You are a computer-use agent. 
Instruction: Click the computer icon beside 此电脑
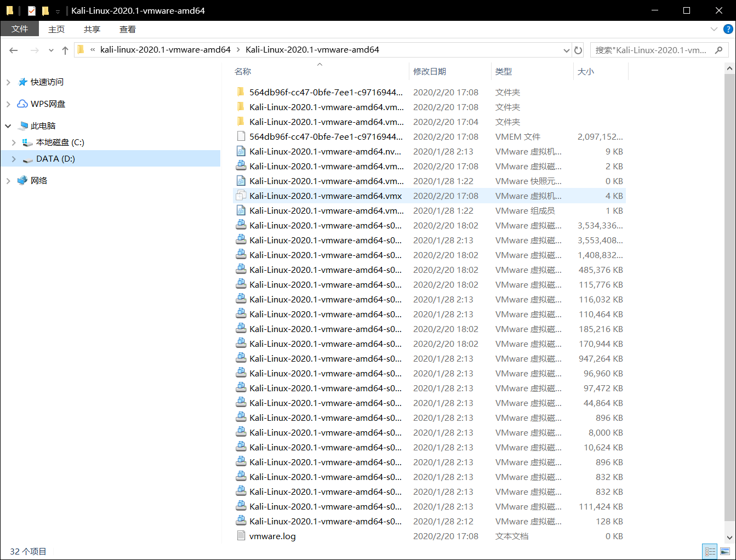click(x=22, y=125)
